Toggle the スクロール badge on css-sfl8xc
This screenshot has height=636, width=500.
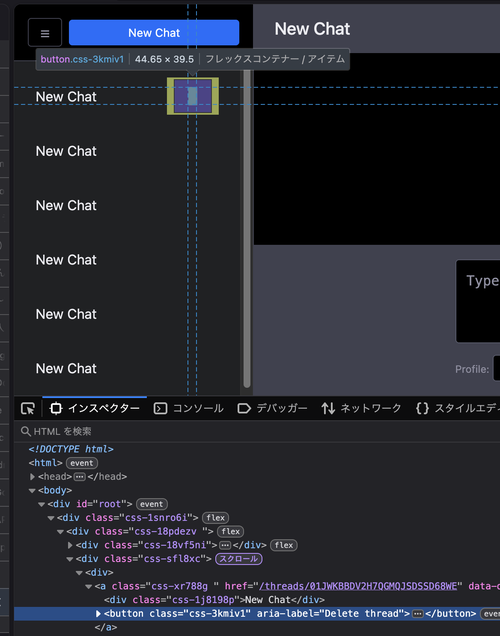click(x=239, y=559)
